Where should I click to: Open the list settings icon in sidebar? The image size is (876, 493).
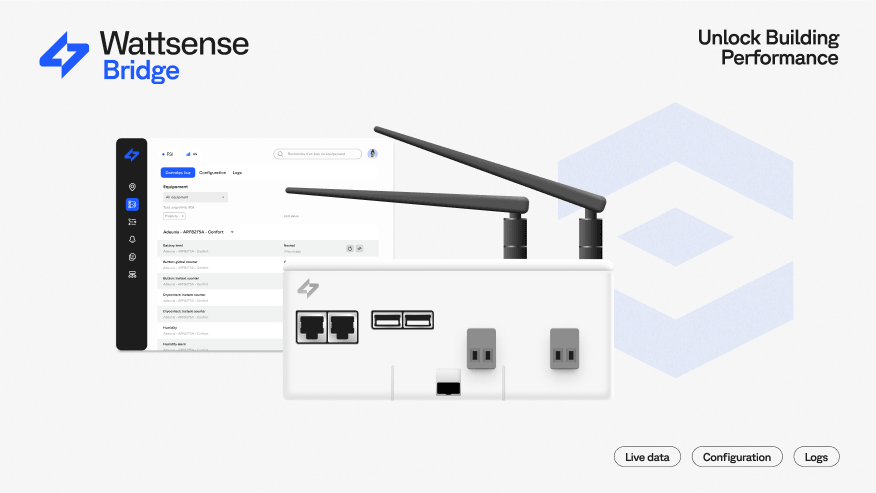pos(132,222)
